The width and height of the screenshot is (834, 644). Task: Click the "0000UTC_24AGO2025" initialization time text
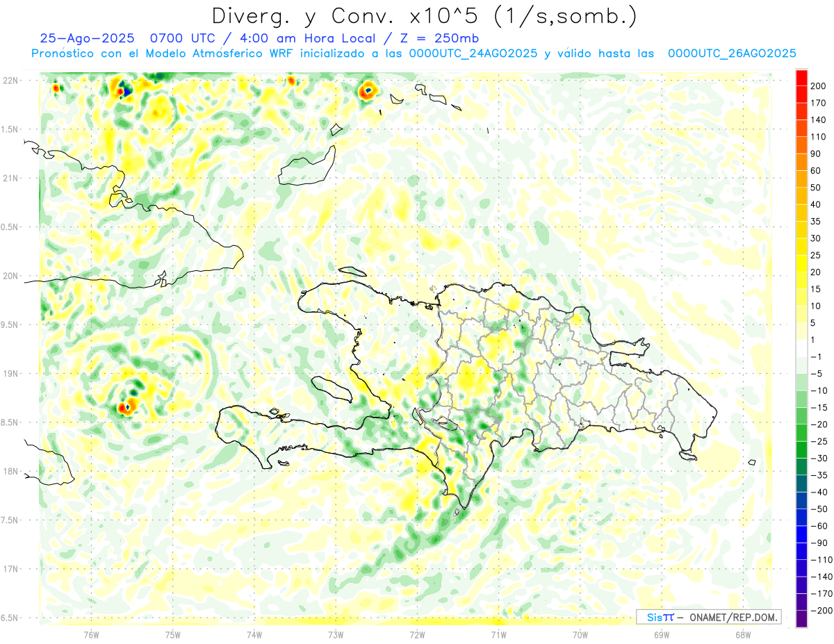[x=473, y=53]
